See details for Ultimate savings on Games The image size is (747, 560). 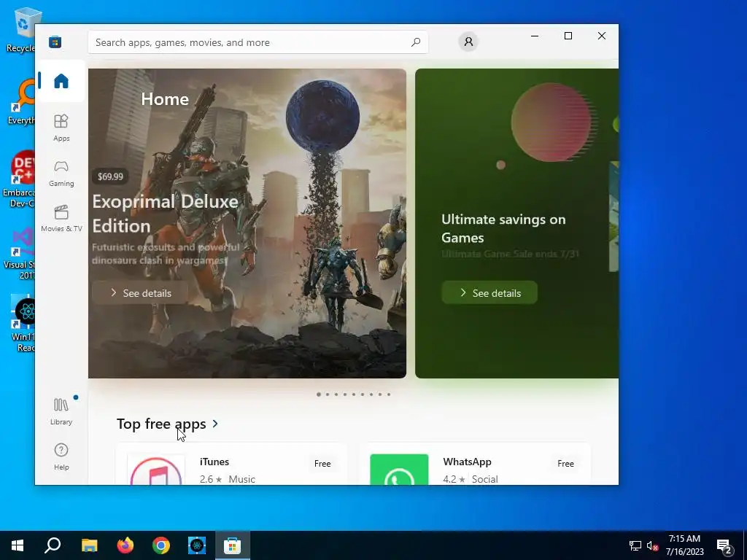pyautogui.click(x=489, y=293)
